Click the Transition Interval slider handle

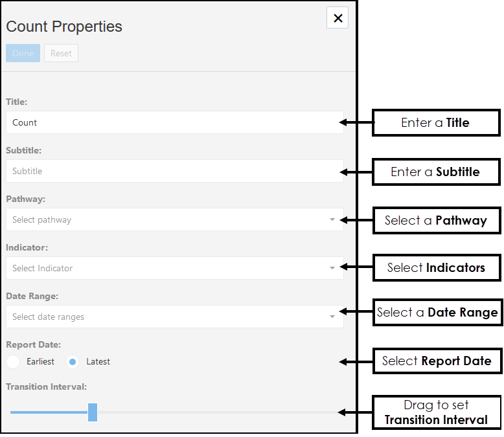tap(93, 412)
